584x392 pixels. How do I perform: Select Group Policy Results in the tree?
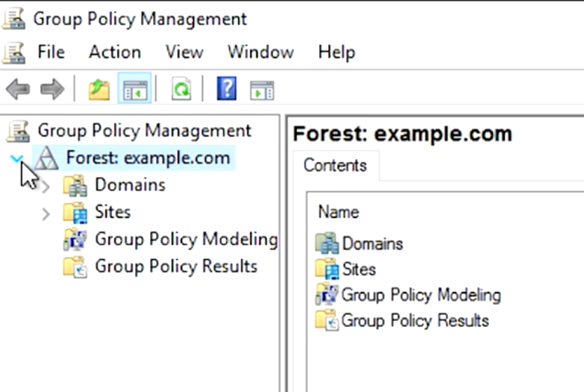pyautogui.click(x=176, y=267)
